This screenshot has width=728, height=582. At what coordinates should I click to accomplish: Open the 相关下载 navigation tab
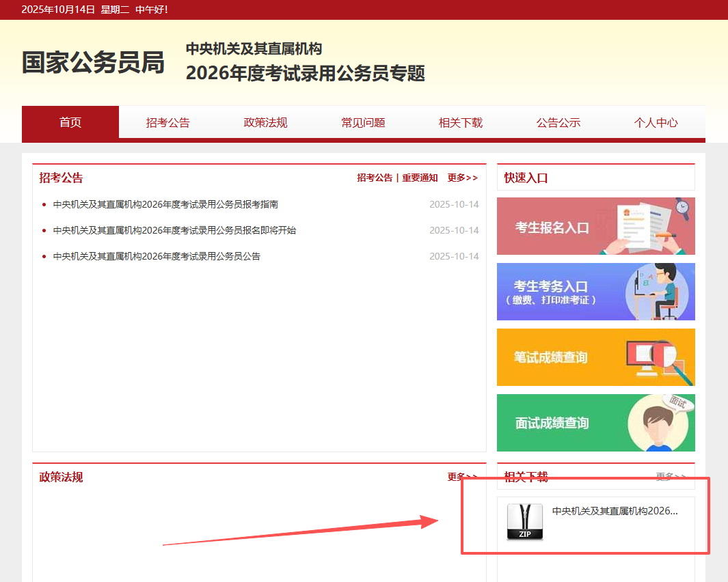click(461, 123)
